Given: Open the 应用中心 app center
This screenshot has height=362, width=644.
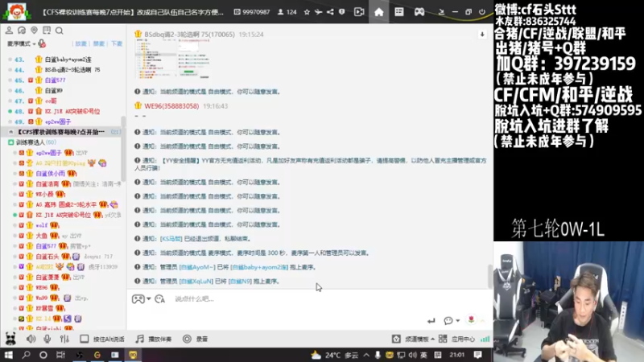Looking at the screenshot, I should tap(456, 339).
